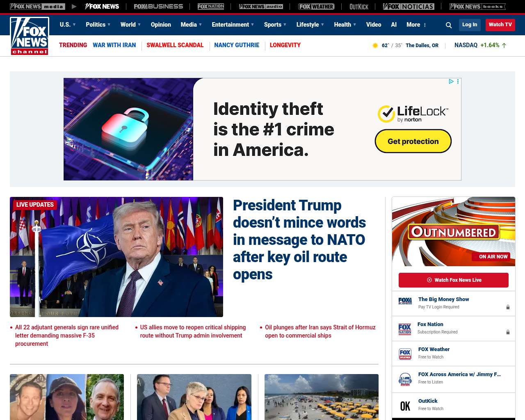The width and height of the screenshot is (525, 420).
Task: Open the Fox Weather logo in top bar
Action: pyautogui.click(x=316, y=7)
